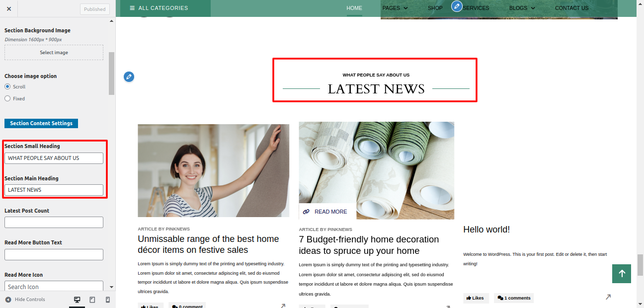Click the page scrollbar thumb in preview
The image size is (644, 308).
click(x=641, y=264)
